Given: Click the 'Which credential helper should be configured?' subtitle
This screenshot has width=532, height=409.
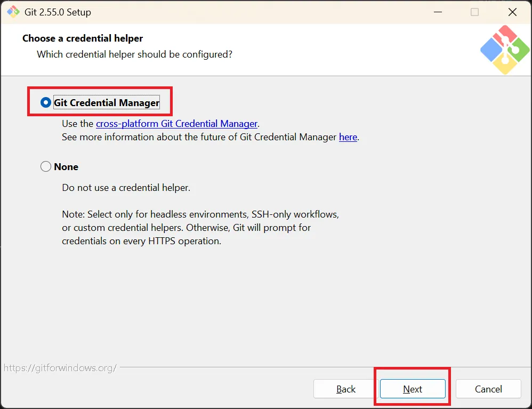Looking at the screenshot, I should point(135,54).
